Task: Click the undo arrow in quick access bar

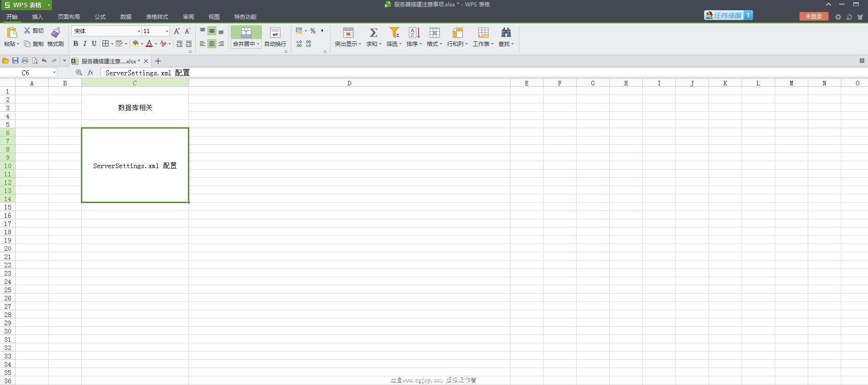Action: point(44,61)
